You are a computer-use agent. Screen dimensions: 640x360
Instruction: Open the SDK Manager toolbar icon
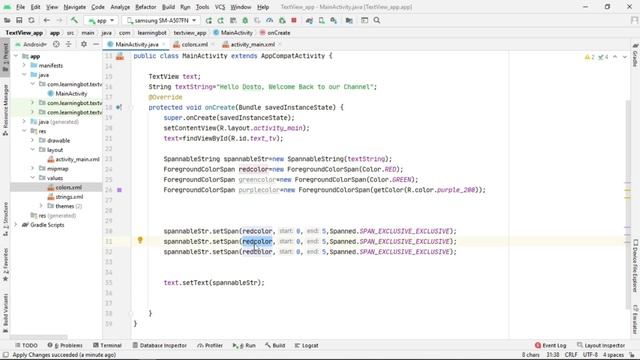[x=334, y=20]
